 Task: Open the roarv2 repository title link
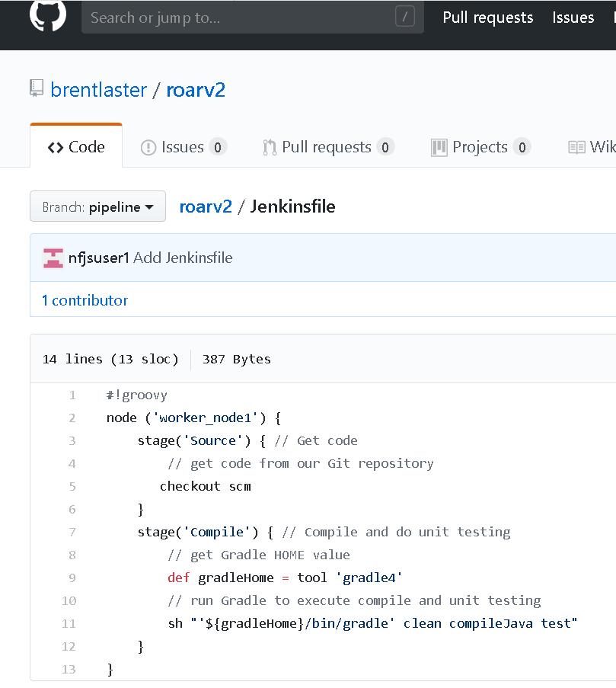pos(196,90)
